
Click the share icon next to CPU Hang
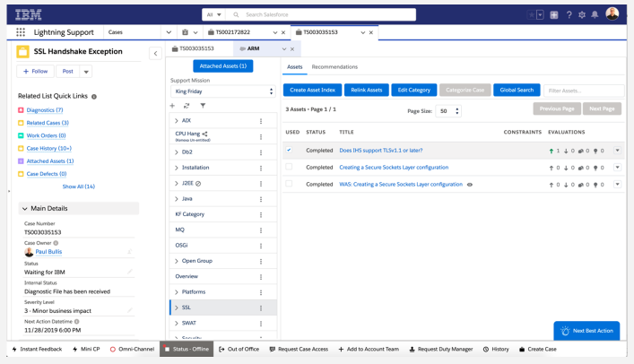tap(205, 134)
